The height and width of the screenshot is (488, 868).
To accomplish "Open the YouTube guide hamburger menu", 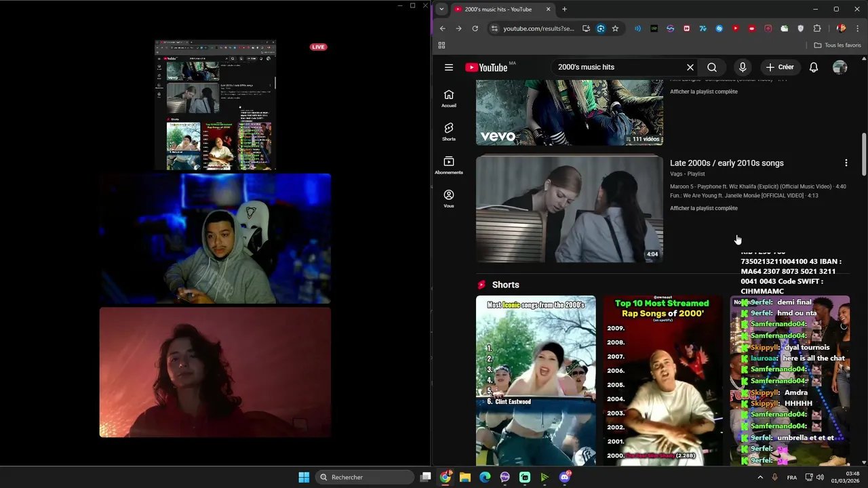I will point(449,67).
